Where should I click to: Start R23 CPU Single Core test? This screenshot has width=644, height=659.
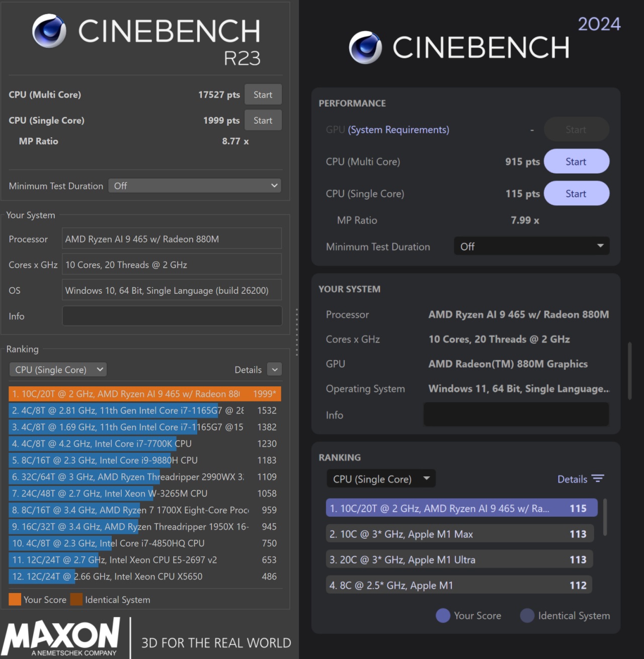263,120
